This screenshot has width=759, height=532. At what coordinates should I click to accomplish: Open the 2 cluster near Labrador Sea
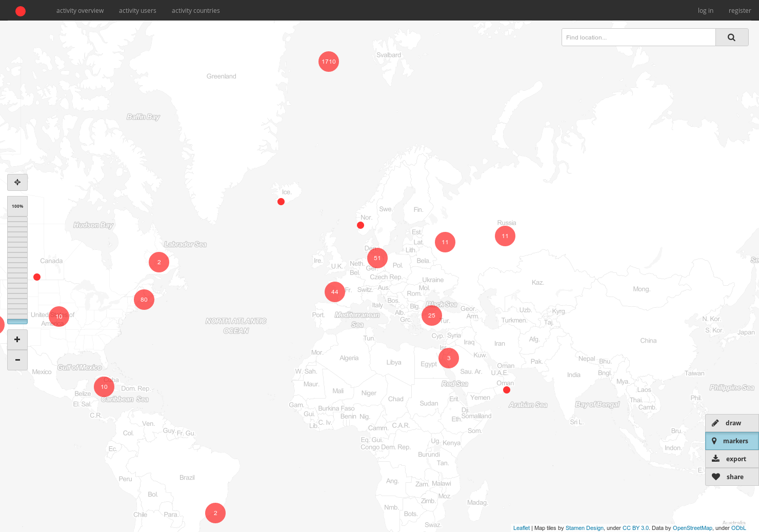pyautogui.click(x=159, y=262)
